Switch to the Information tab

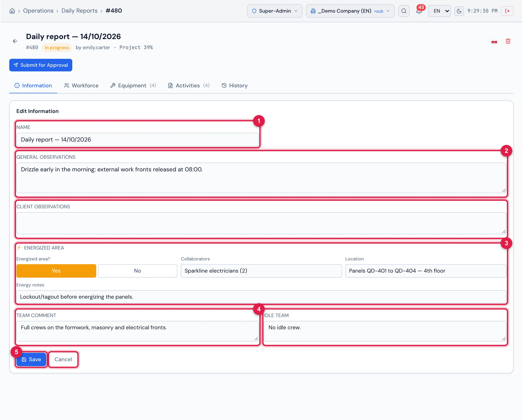tap(33, 85)
